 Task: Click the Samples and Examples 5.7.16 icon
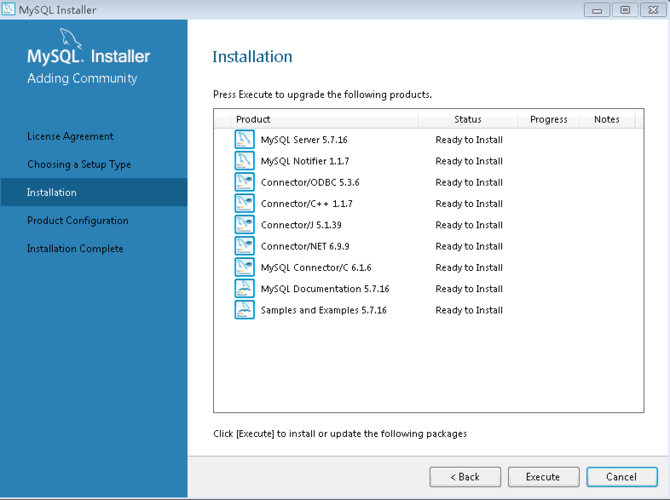(x=244, y=310)
